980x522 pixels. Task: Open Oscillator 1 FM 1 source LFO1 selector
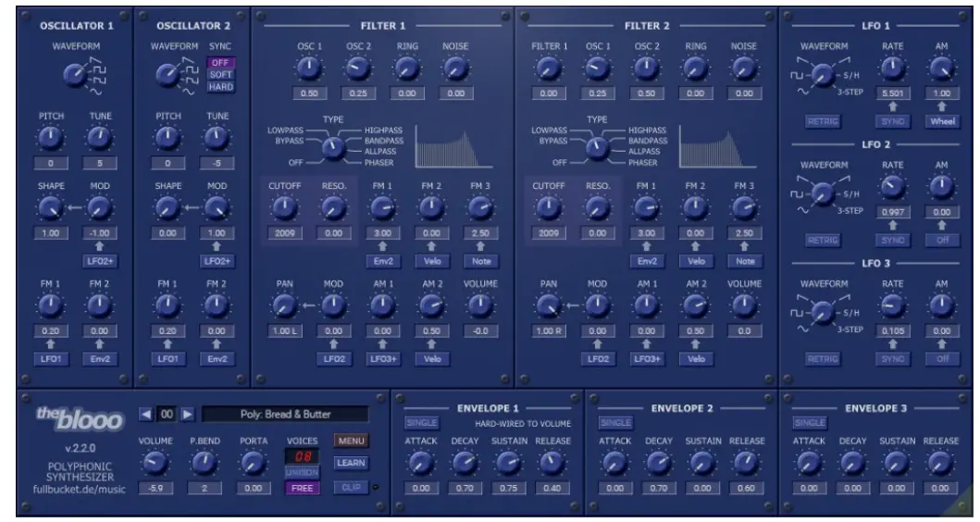(51, 359)
